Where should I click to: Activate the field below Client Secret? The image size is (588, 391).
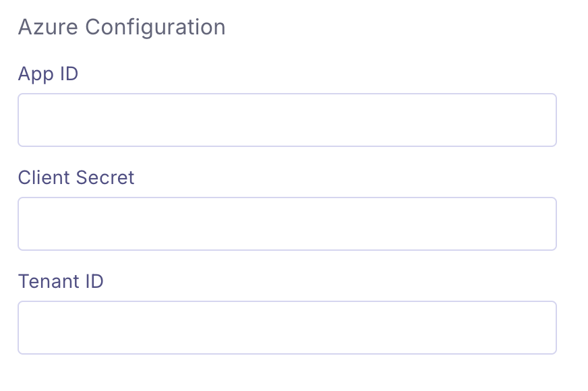(287, 224)
